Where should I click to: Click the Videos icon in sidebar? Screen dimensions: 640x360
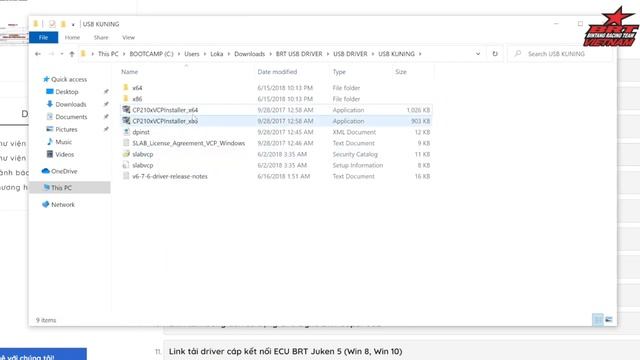[x=50, y=154]
